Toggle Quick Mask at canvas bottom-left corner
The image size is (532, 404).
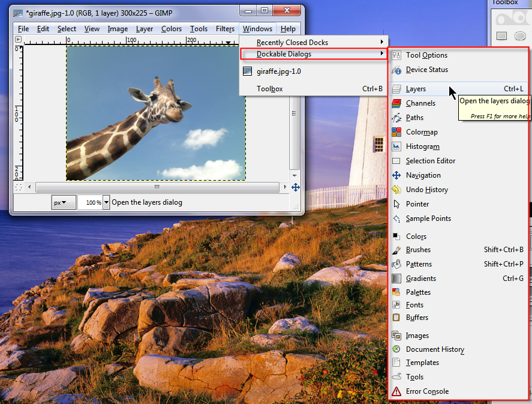point(18,187)
